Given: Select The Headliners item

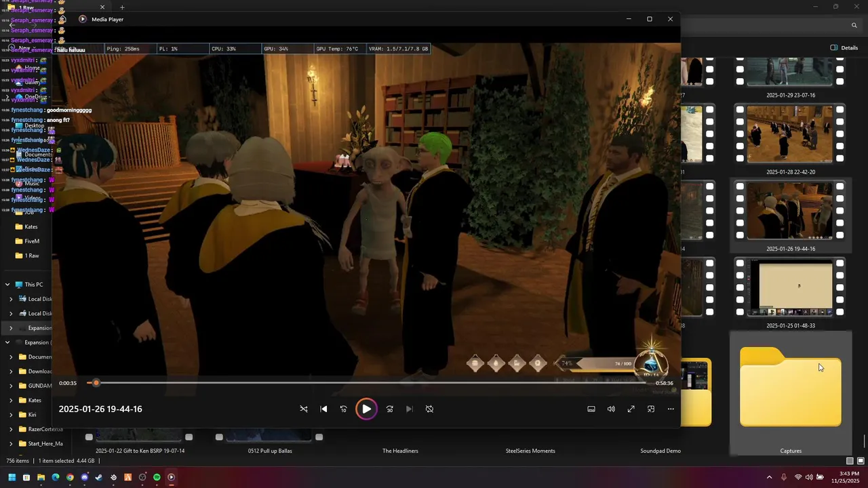Looking at the screenshot, I should coord(400,451).
